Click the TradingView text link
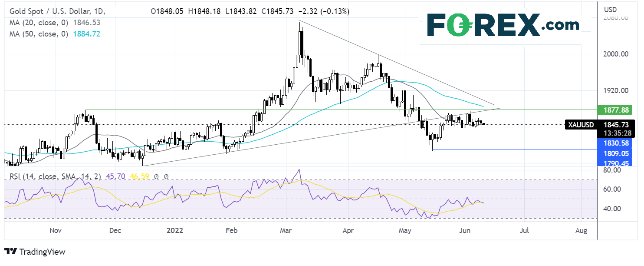This screenshot has width=644, height=266. pyautogui.click(x=42, y=252)
